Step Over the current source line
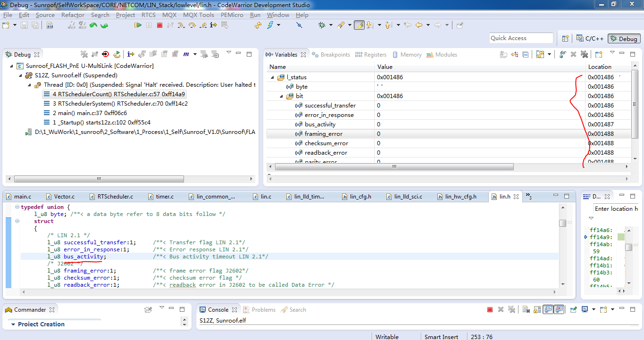 coord(192,25)
